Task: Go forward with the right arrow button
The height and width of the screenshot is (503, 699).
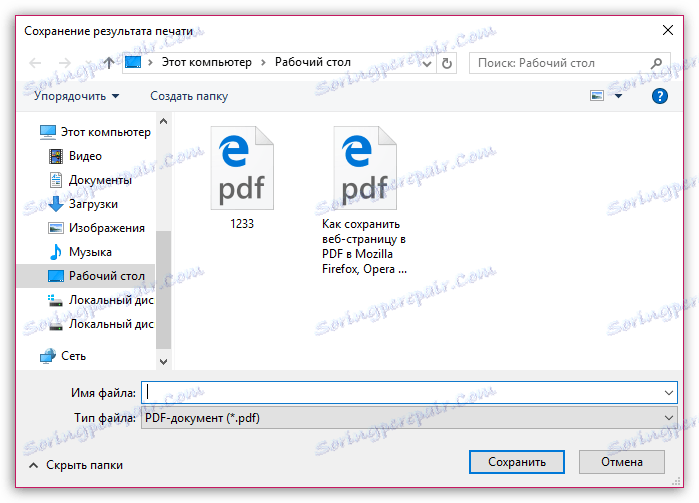Action: [x=65, y=63]
